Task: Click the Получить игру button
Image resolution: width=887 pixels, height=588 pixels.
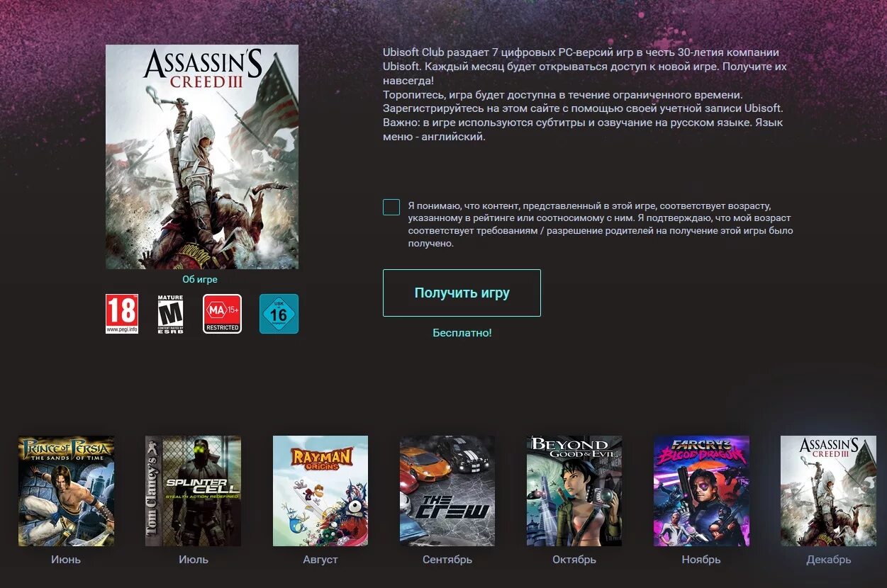Action: 462,293
